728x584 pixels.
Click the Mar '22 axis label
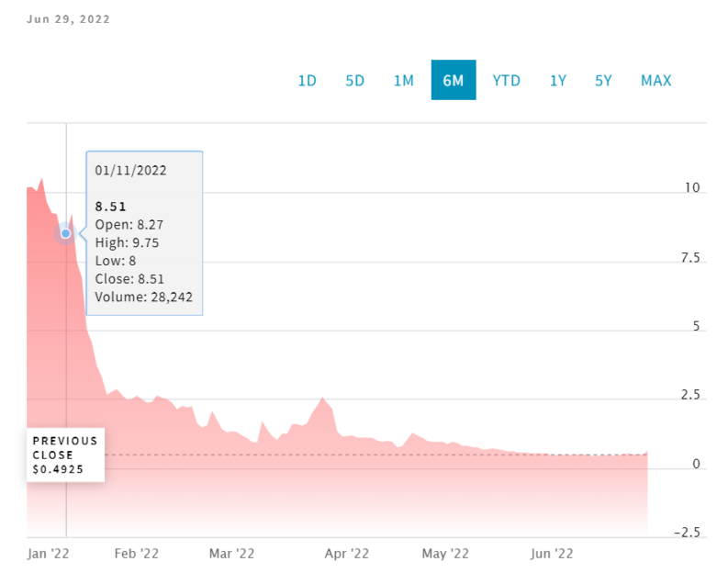point(231,554)
